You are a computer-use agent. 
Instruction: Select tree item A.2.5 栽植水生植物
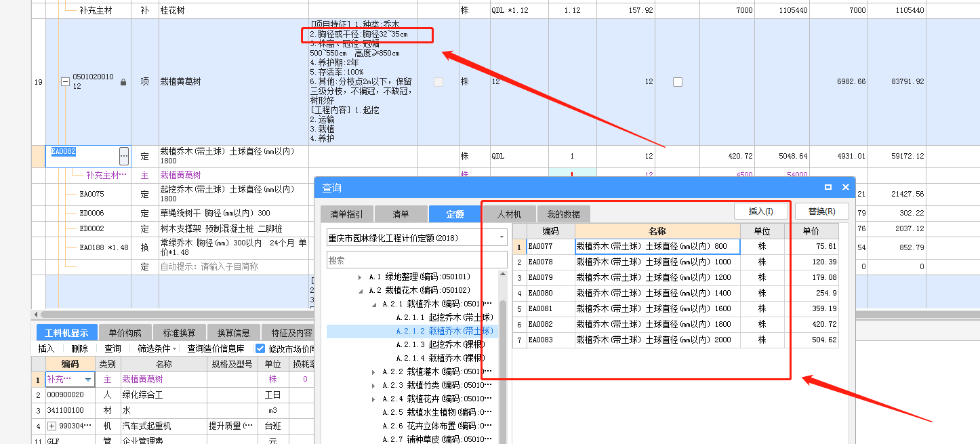click(437, 413)
